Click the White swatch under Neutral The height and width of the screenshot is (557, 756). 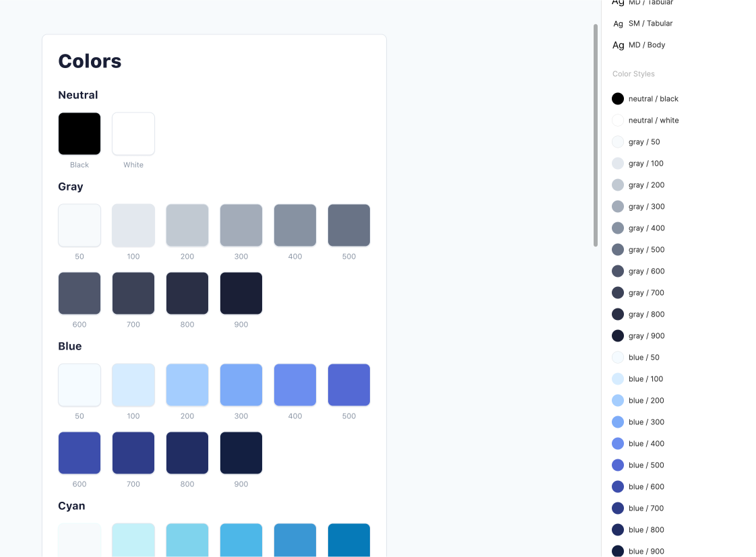[133, 133]
